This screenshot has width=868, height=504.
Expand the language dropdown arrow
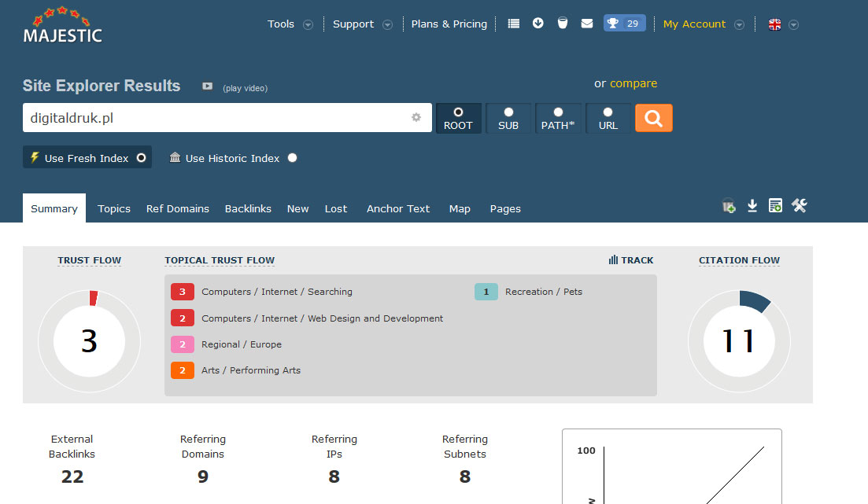pos(793,25)
